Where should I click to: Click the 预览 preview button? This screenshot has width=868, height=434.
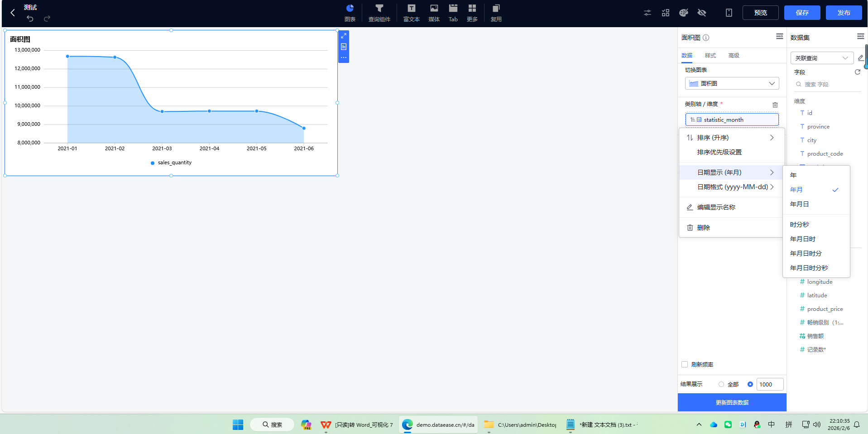pyautogui.click(x=761, y=13)
